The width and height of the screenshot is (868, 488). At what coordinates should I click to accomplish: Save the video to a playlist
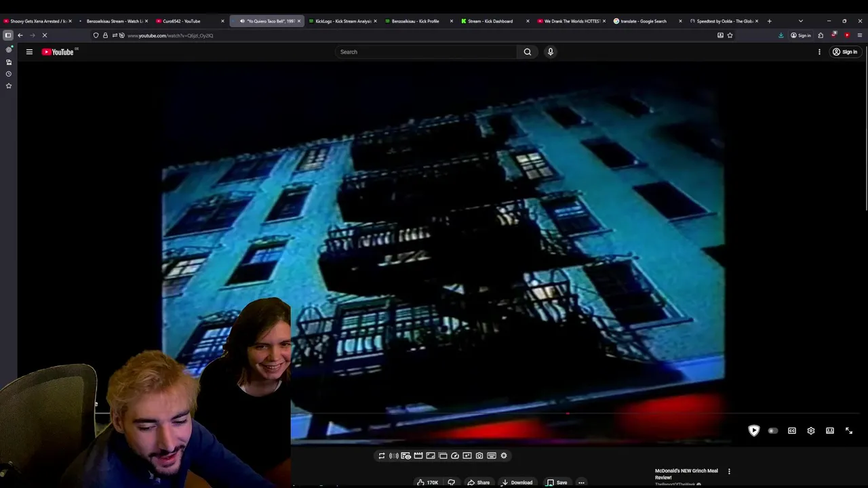pos(557,483)
